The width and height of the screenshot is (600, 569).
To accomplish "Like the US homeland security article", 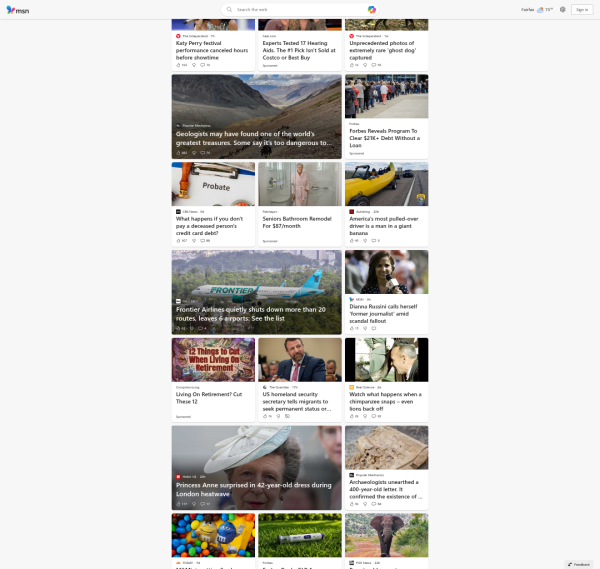I will [x=265, y=416].
